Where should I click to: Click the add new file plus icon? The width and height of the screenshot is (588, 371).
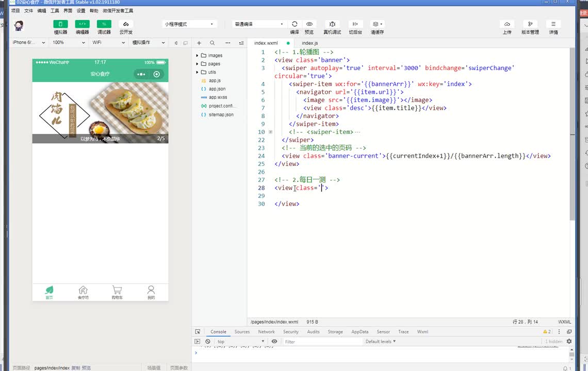(199, 43)
